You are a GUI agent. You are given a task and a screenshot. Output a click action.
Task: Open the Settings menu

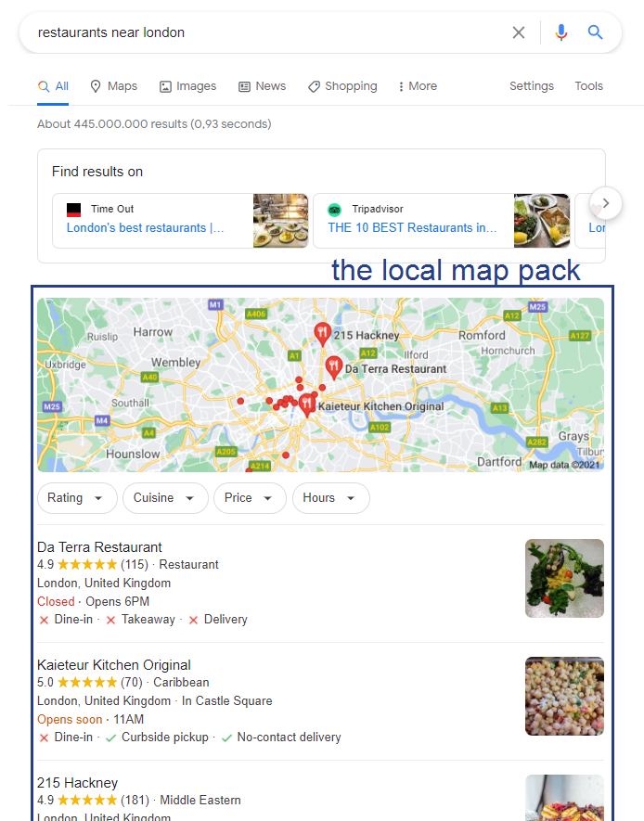point(532,86)
